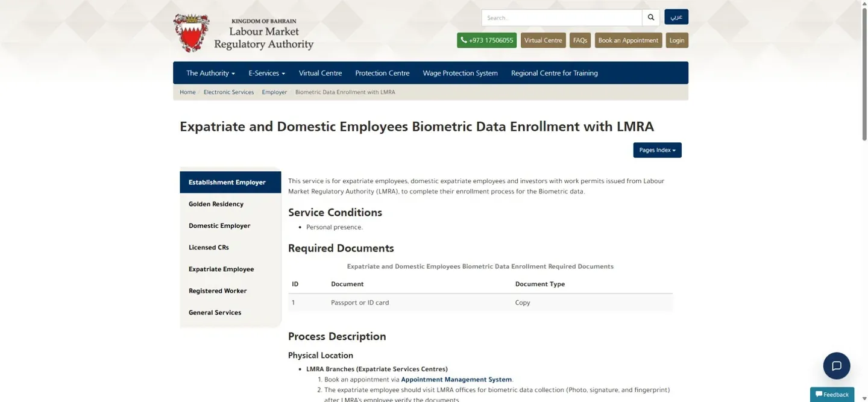The width and height of the screenshot is (868, 402).
Task: Click the 'Physical Location' subheading
Action: (321, 356)
